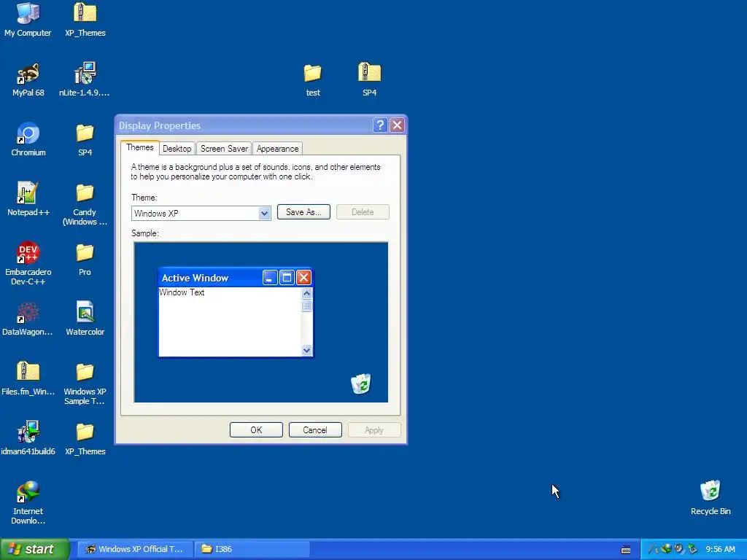Select the Watercolor file icon
Image resolution: width=747 pixels, height=560 pixels.
85,318
